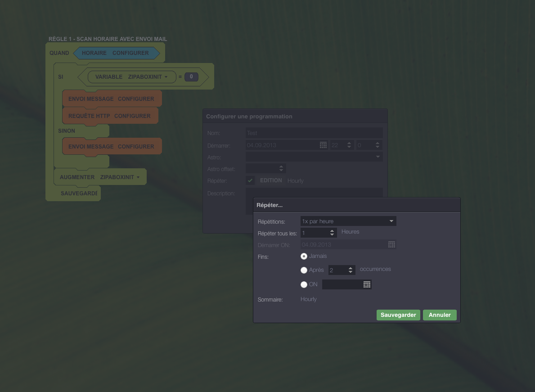
Task: Increase the Répéter tous les value
Action: 332,231
